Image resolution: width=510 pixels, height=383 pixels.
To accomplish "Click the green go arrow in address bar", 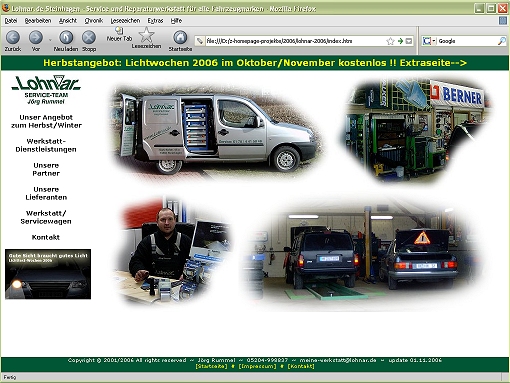I will [400, 41].
